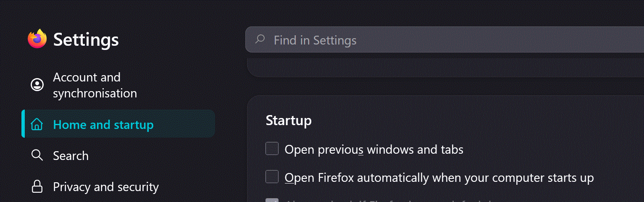Tick the Open Firefox automatically checkbox
The width and height of the screenshot is (644, 202).
click(x=272, y=177)
